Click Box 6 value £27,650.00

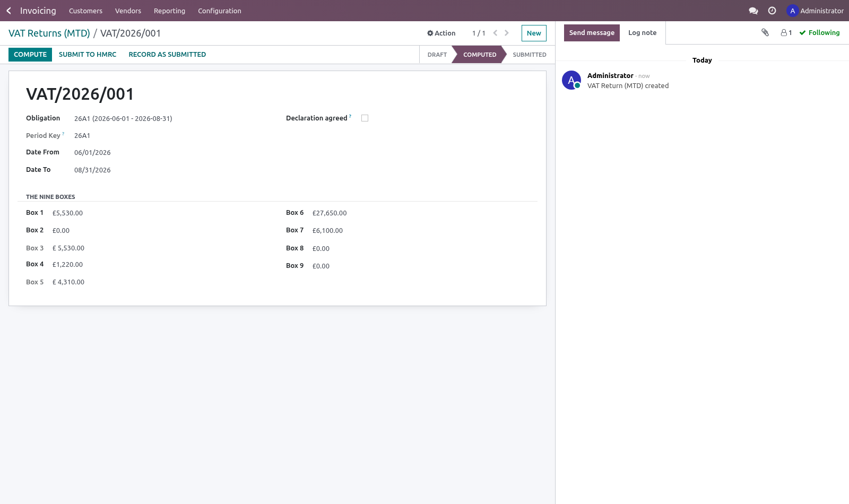coord(330,213)
